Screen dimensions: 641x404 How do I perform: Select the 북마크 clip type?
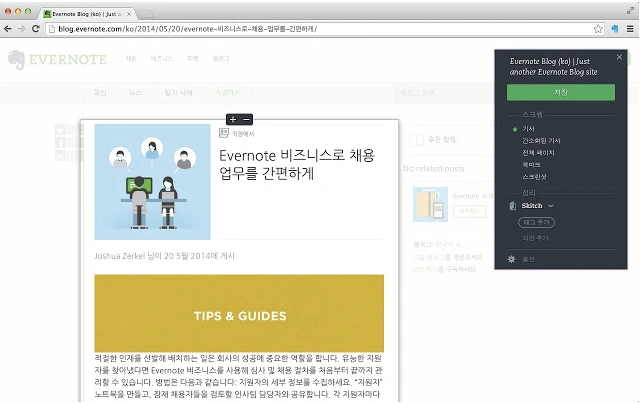tap(531, 164)
